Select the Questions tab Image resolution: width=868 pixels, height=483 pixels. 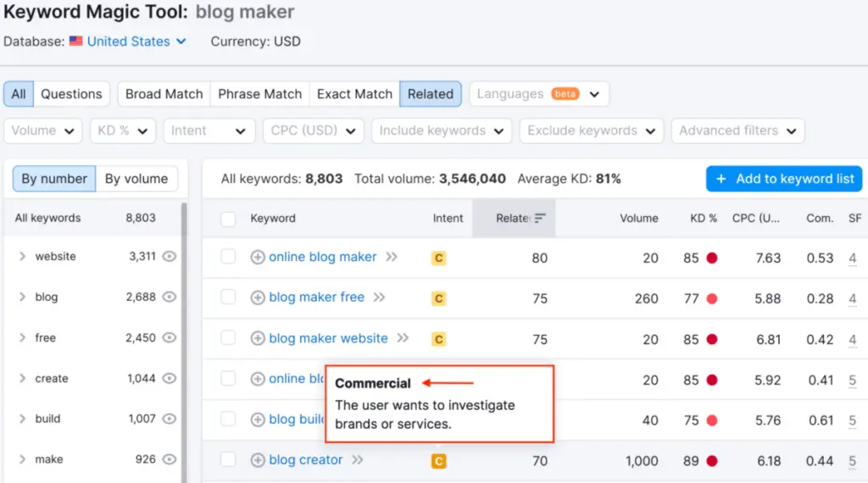[x=71, y=94]
